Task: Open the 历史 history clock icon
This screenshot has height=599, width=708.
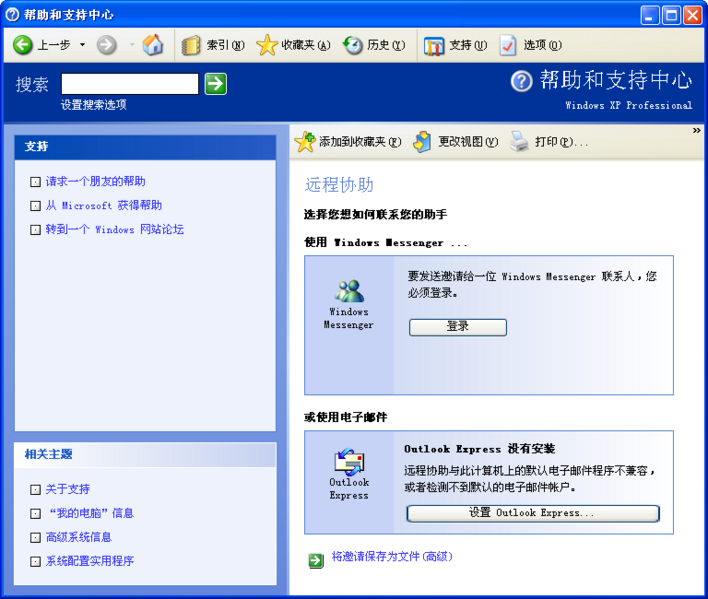Action: click(x=353, y=45)
